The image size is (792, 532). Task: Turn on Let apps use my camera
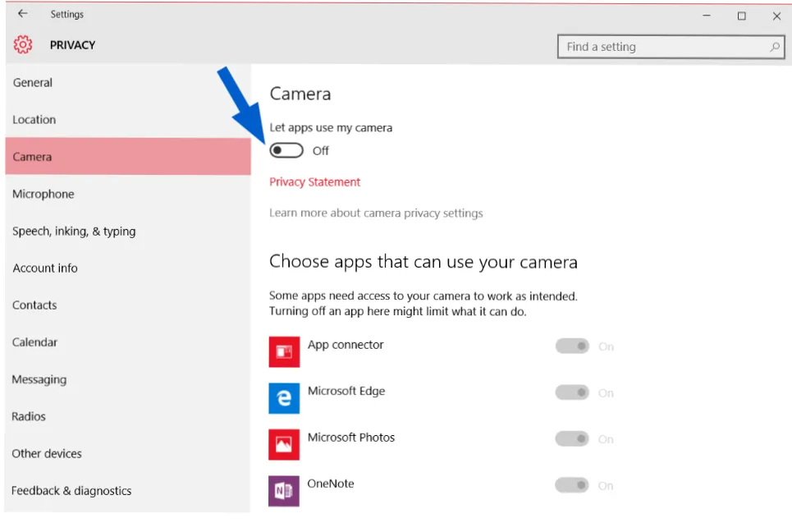tap(286, 150)
